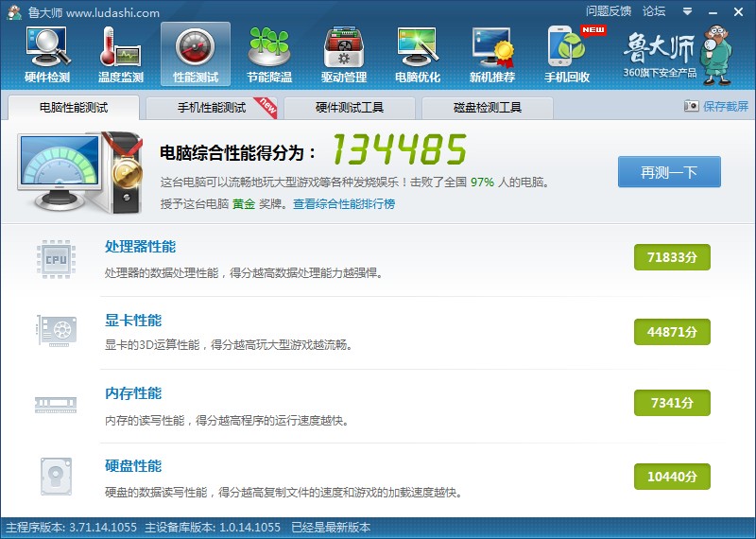Click the title bar app icon
756x539 pixels.
point(14,12)
